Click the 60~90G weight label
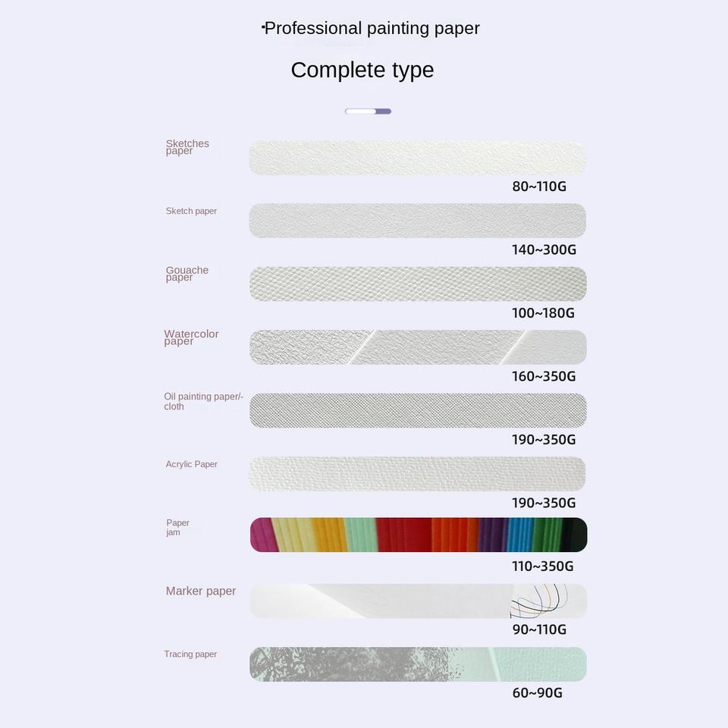The width and height of the screenshot is (728, 728). pos(537,692)
